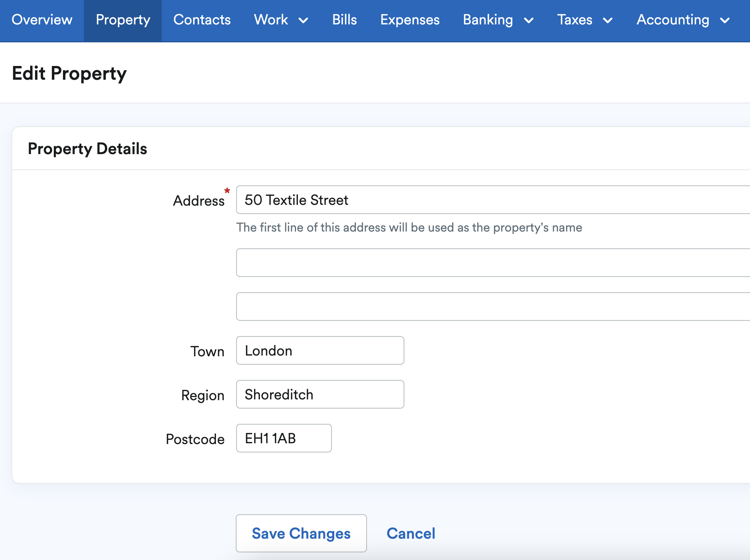Screen dimensions: 750x560
Task: Select the Town field containing London
Action: tap(320, 351)
